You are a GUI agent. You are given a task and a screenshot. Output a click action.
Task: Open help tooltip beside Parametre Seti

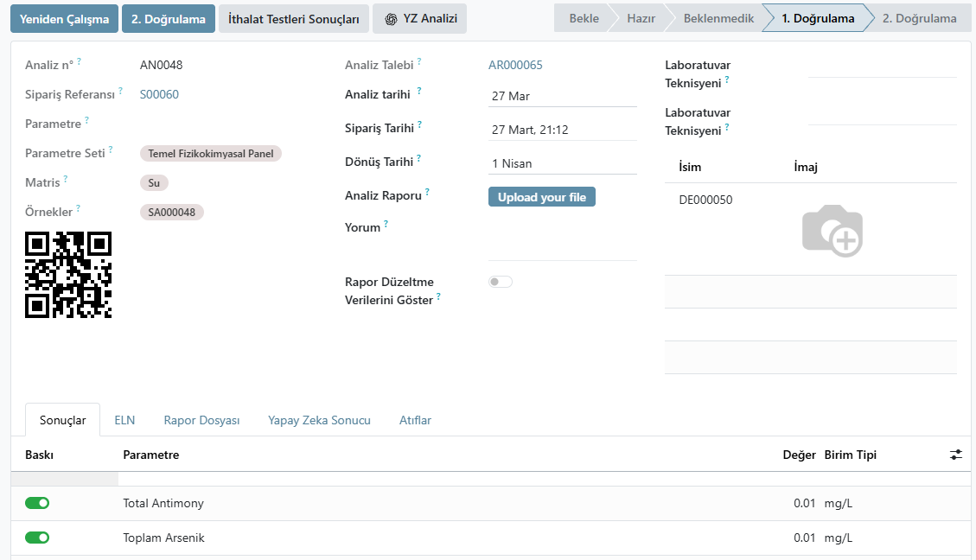111,150
